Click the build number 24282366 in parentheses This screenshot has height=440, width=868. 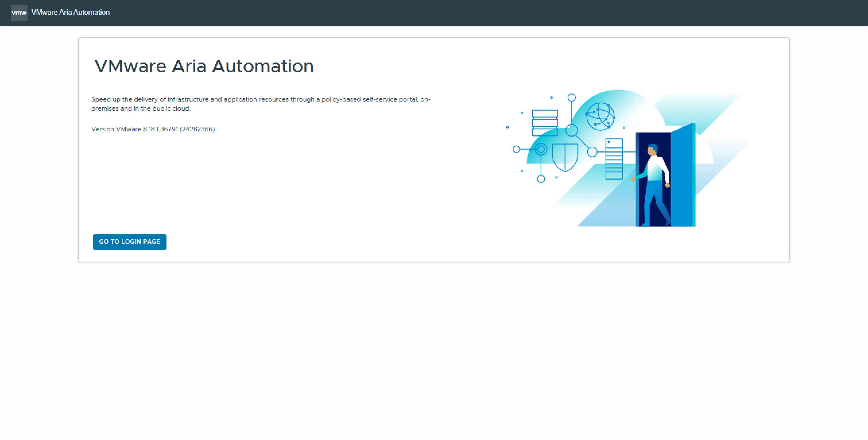[x=197, y=129]
